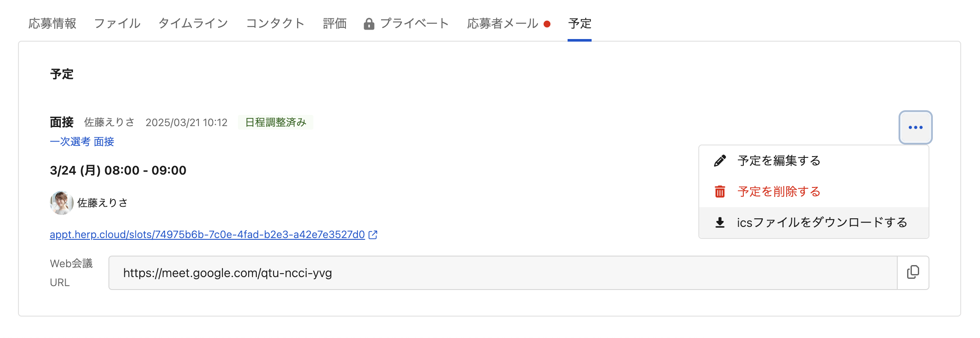
Task: Click the Google Meet URL field
Action: [502, 273]
